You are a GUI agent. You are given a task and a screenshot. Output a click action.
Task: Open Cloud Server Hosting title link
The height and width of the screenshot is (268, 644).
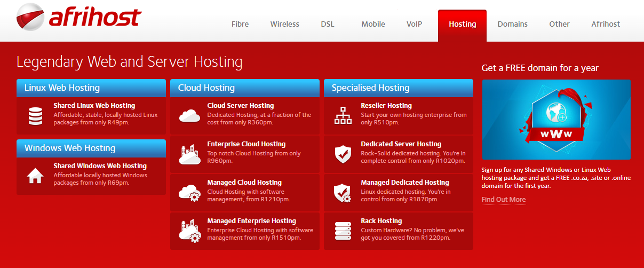point(241,106)
